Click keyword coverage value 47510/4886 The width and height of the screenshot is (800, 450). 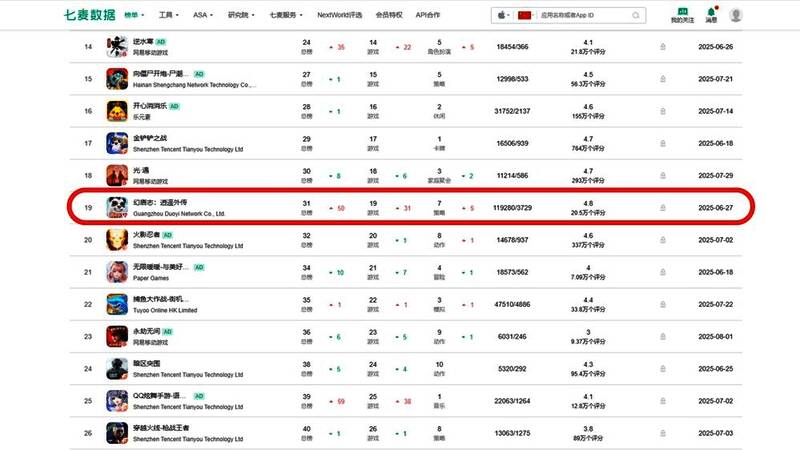[512, 304]
